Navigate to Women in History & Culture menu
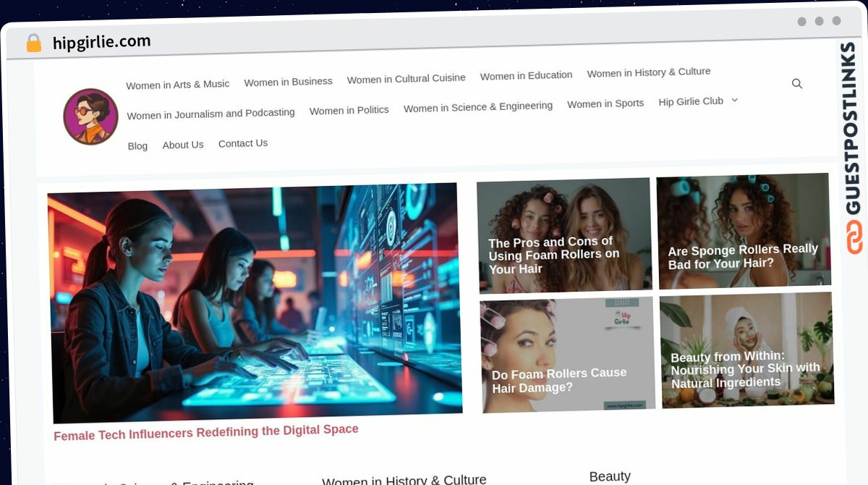The width and height of the screenshot is (868, 485). click(649, 72)
